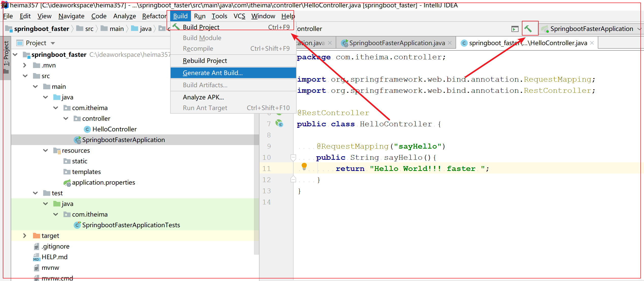Click the terminal-style icon left of the hammer
Screen dimensions: 644x281
pyautogui.click(x=515, y=29)
